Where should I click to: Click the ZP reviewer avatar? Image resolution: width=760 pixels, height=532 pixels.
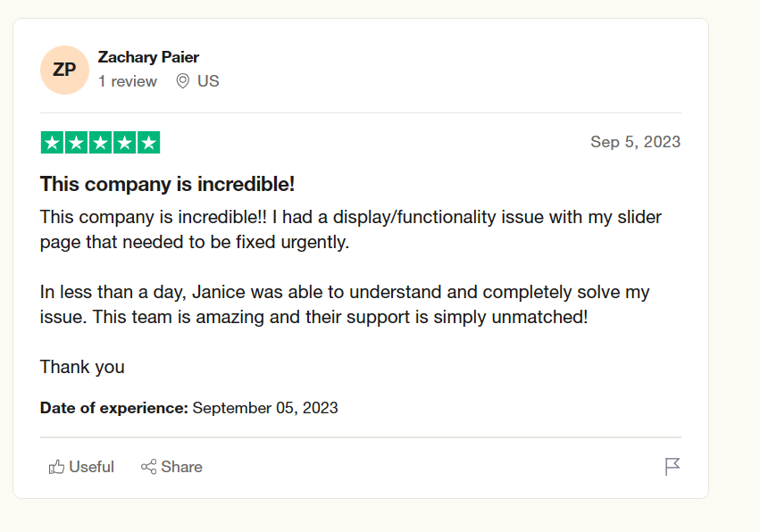click(64, 70)
